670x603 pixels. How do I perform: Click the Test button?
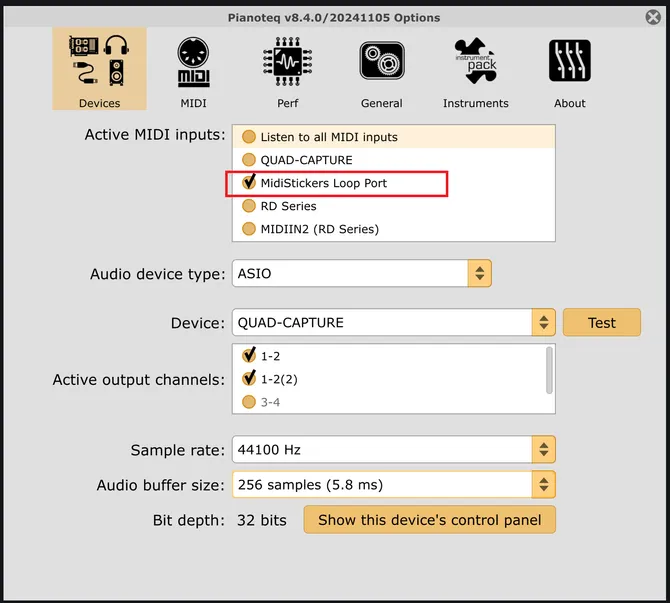click(602, 322)
